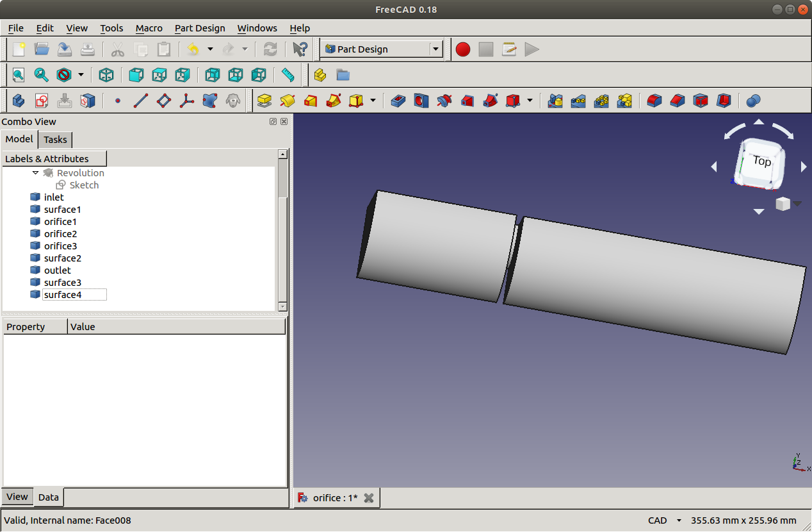Click the Create datum point icon
The width and height of the screenshot is (812, 532).
tap(118, 101)
